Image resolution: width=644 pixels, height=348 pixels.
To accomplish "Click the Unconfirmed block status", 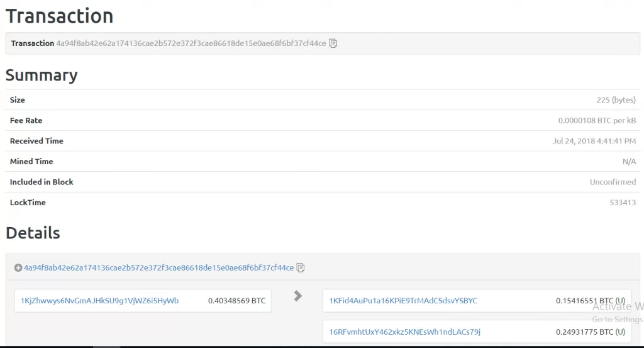I will (x=613, y=182).
